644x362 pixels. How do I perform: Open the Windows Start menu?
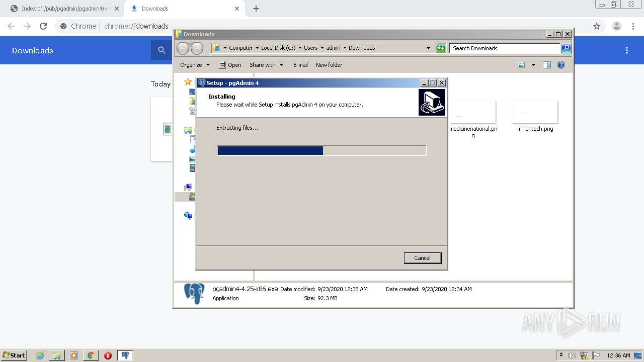[14, 355]
